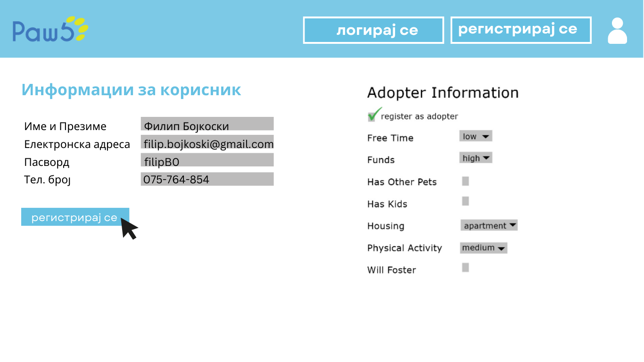Check the Has Other Pets checkbox
The width and height of the screenshot is (644, 362).
point(465,181)
